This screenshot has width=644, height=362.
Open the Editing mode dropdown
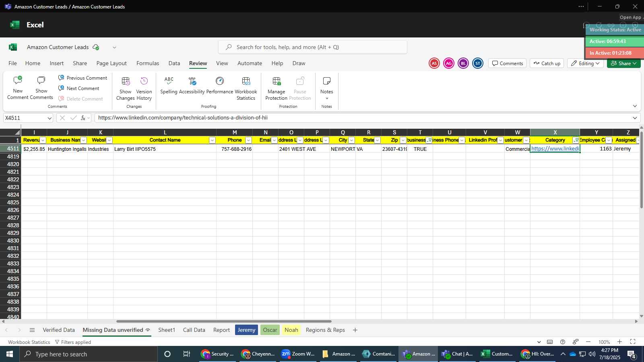585,63
